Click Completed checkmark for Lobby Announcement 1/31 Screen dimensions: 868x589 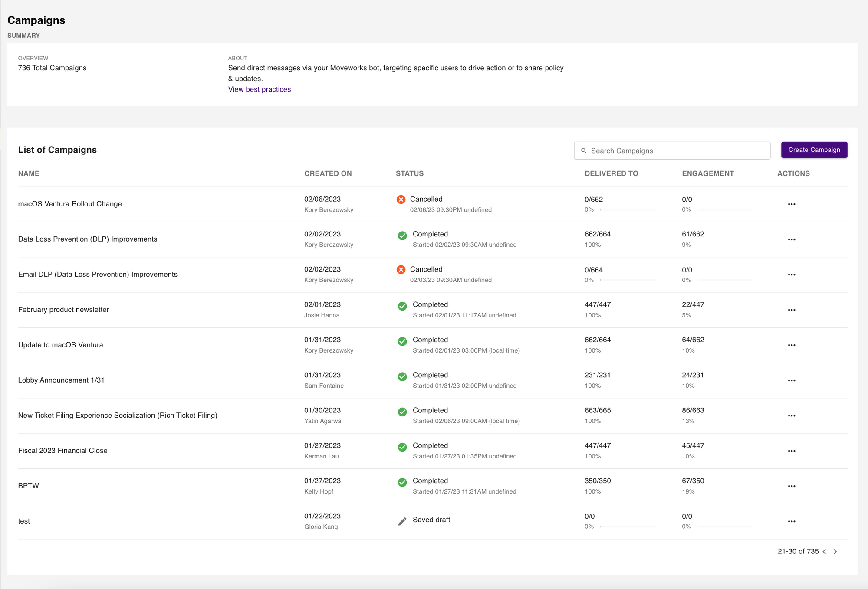(x=402, y=376)
